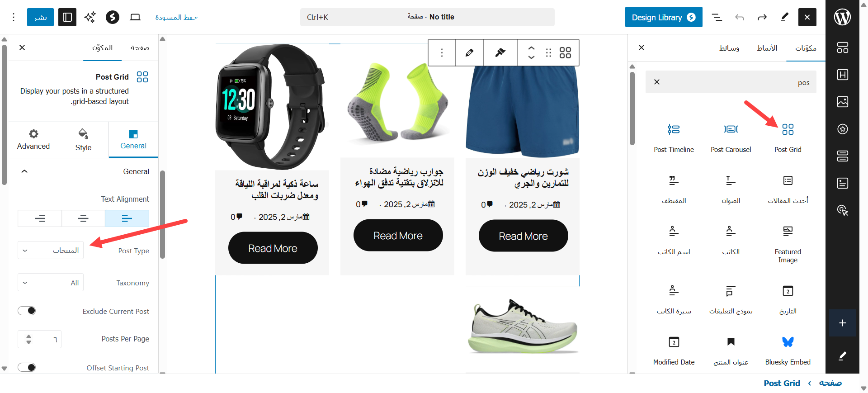Click the Spectra lightning bolt icon
This screenshot has height=393, width=868.
pyautogui.click(x=112, y=17)
